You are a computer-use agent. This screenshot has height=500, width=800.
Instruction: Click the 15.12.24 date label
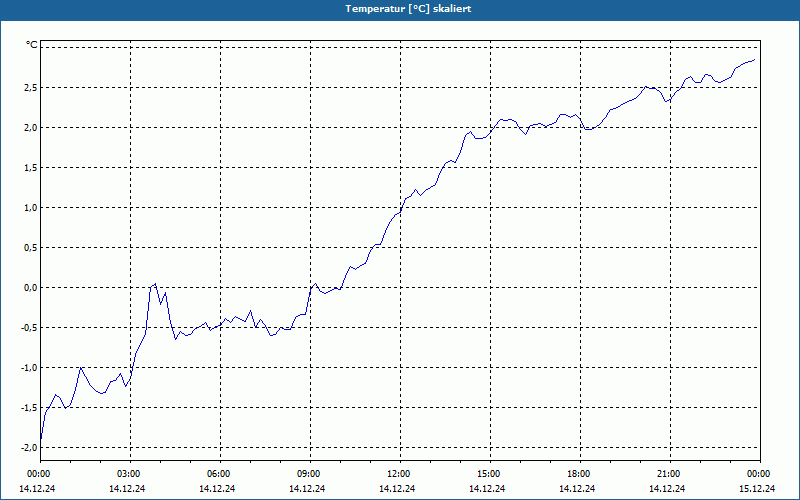pos(757,488)
